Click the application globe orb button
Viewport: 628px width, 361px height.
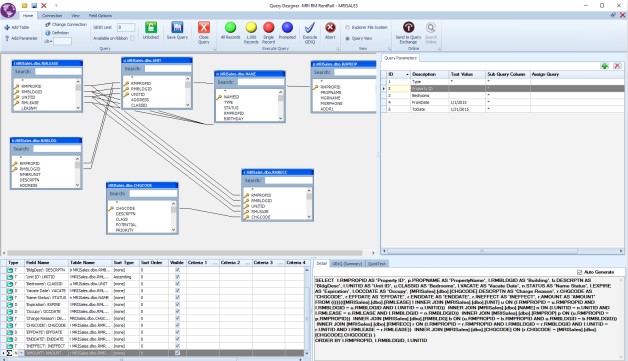coord(8,10)
